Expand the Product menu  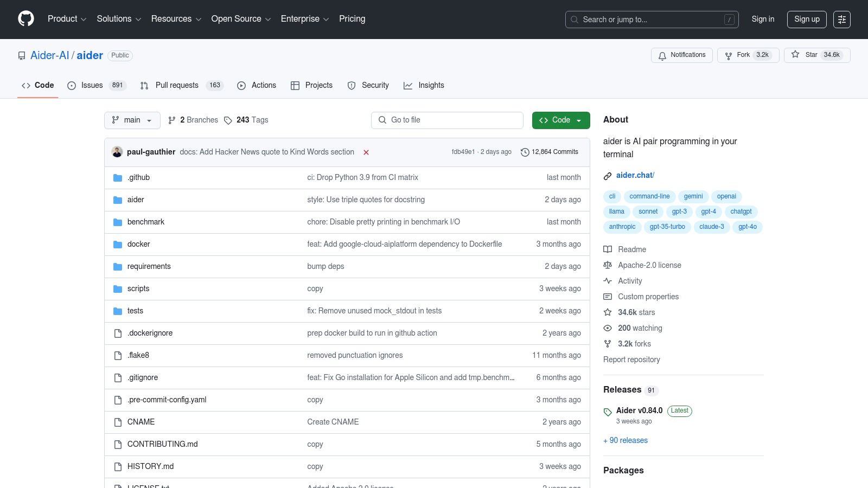pos(67,19)
